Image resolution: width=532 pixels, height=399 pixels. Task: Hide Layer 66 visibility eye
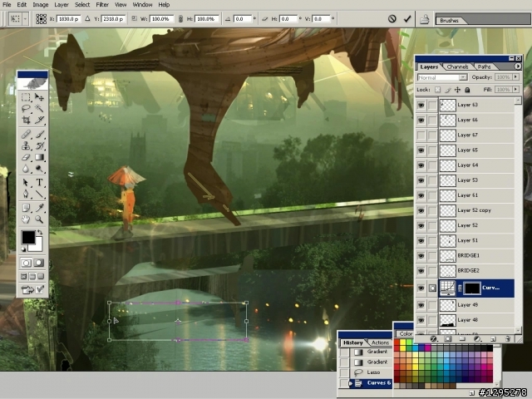(x=421, y=120)
